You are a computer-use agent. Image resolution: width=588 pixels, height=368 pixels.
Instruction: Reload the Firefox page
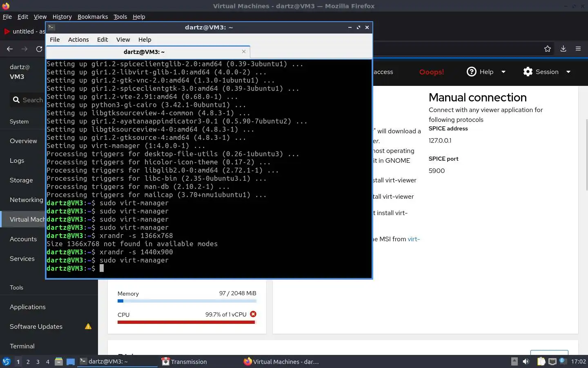coord(39,49)
